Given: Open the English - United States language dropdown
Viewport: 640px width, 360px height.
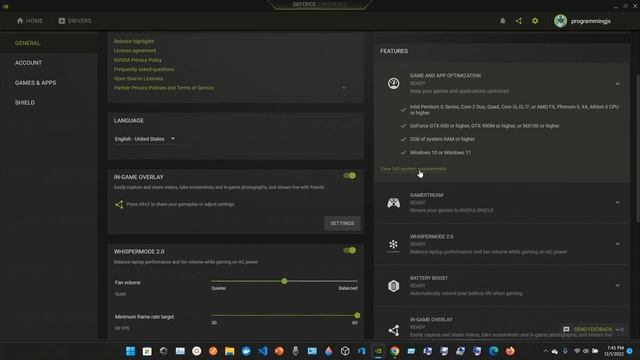Looking at the screenshot, I should tap(144, 139).
